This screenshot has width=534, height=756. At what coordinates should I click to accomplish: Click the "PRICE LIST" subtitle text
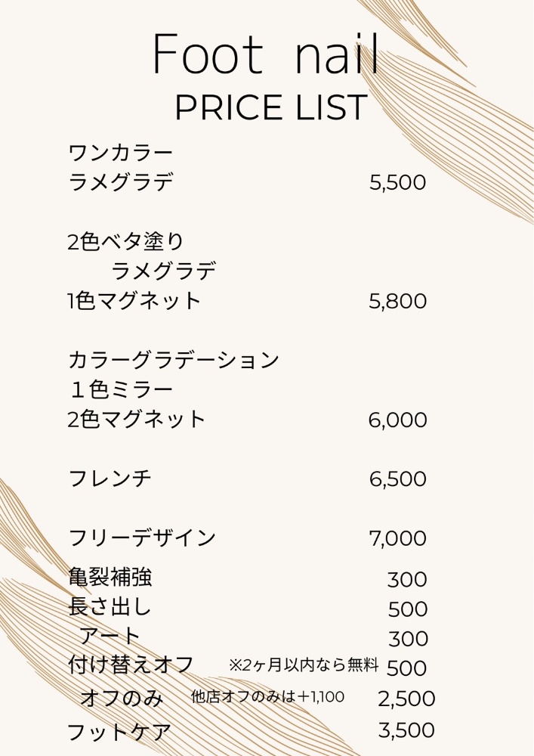click(x=270, y=108)
